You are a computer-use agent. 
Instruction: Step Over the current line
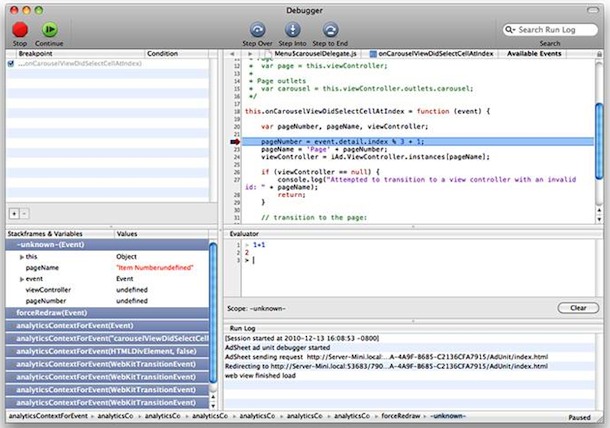click(257, 30)
